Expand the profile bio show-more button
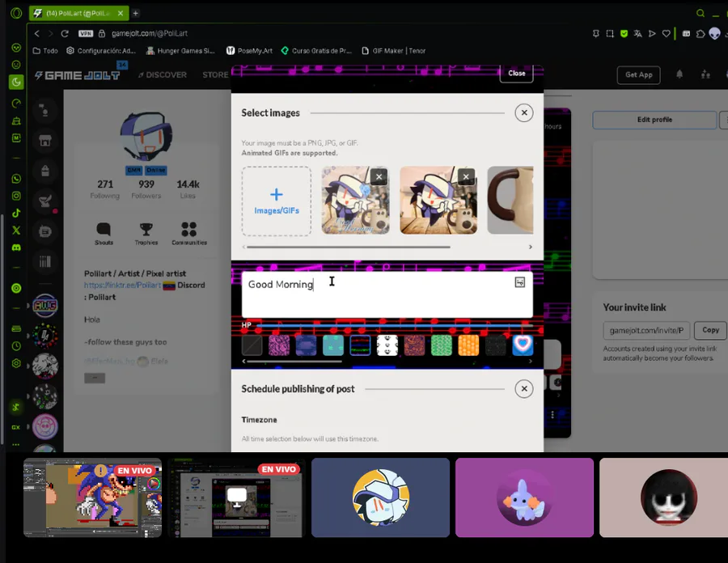 (x=95, y=378)
